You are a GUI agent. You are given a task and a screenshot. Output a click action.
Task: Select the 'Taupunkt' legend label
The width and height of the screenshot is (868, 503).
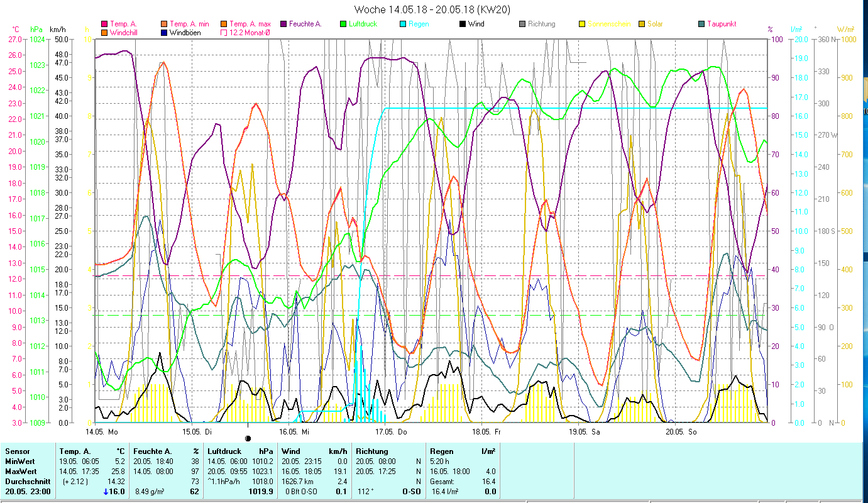722,24
